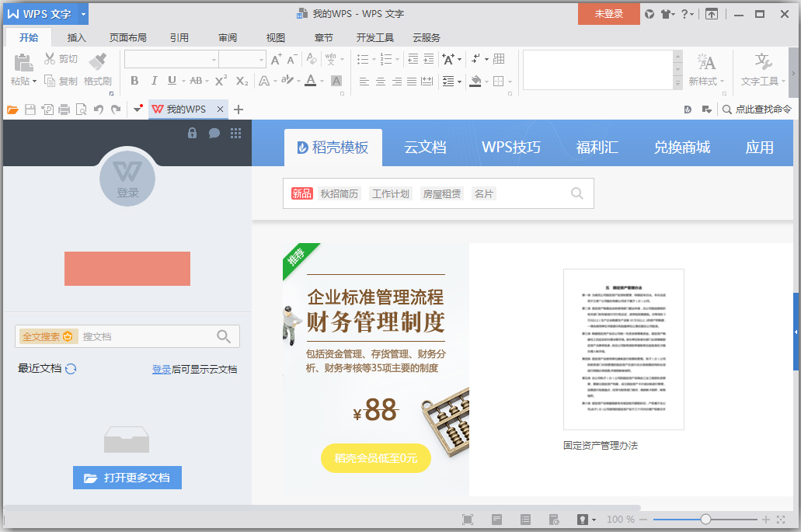
Task: Center align text in ribbon
Action: [381, 82]
